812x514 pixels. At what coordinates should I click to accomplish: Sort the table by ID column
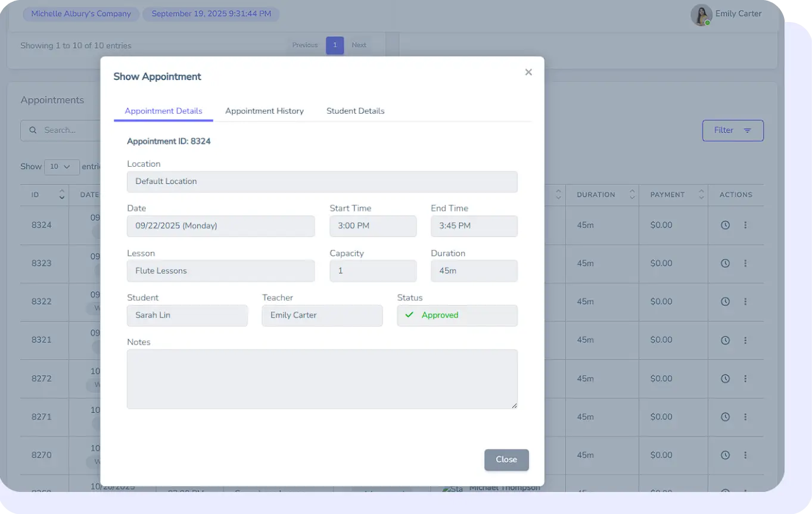click(x=61, y=195)
